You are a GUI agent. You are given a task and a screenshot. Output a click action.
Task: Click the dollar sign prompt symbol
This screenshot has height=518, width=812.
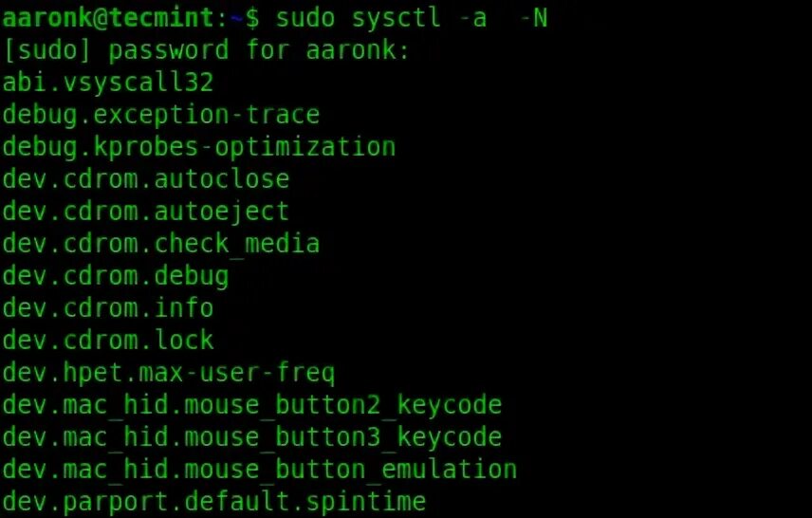click(x=252, y=18)
